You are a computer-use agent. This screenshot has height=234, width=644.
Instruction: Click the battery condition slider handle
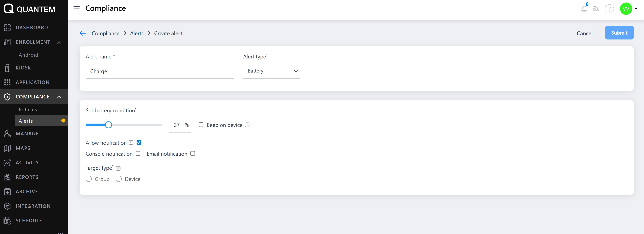click(109, 125)
